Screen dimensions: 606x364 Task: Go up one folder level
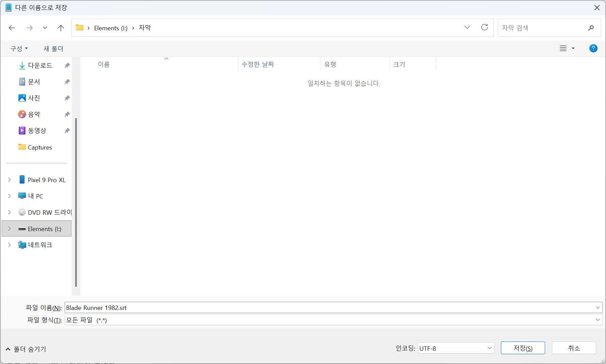tap(61, 28)
